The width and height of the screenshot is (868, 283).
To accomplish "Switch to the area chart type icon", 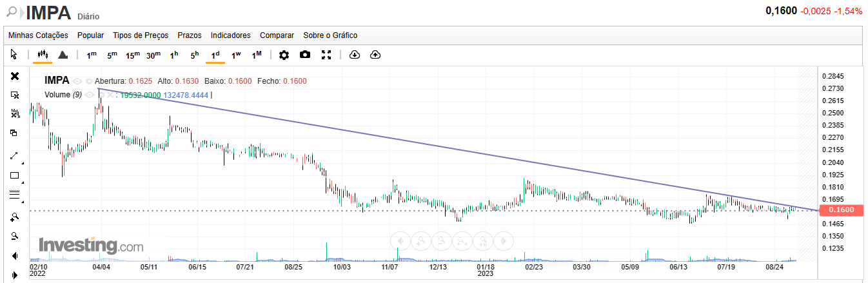I will click(x=63, y=55).
